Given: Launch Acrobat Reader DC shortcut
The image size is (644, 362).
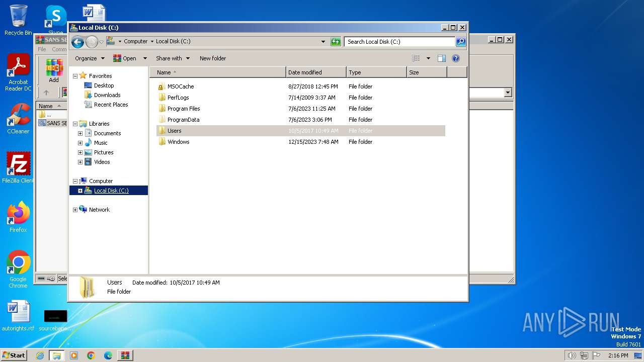Looking at the screenshot, I should (18, 72).
